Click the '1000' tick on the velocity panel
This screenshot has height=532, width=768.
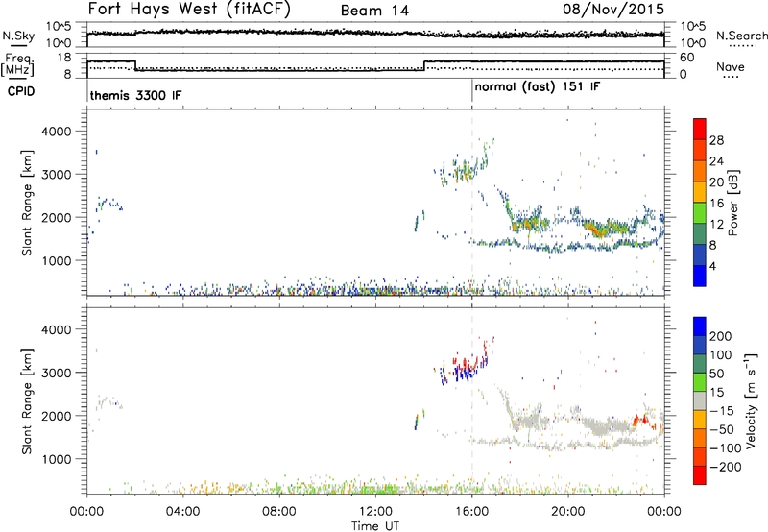(x=56, y=459)
